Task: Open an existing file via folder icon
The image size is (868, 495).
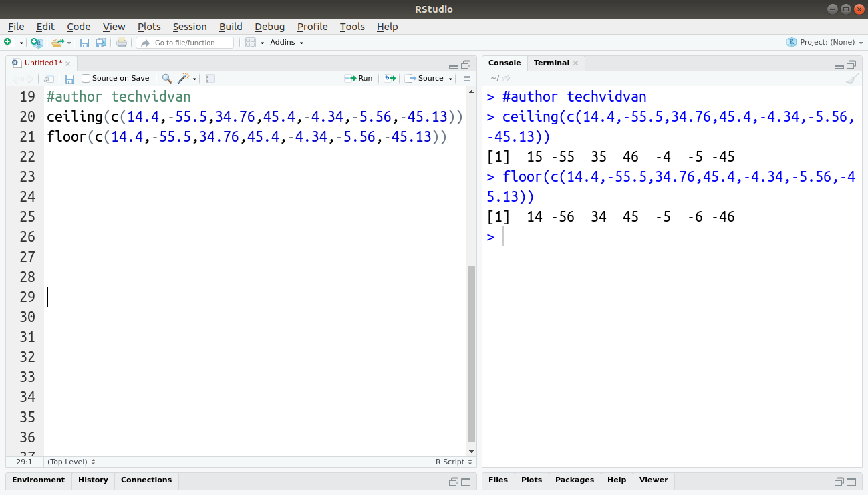Action: pos(57,42)
